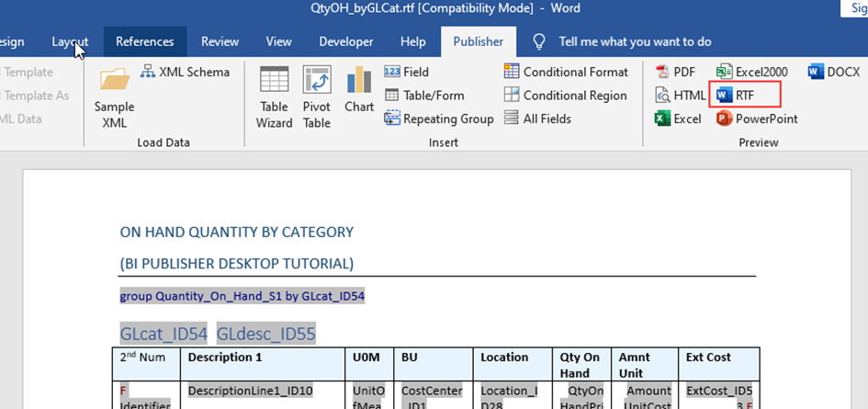Open the Sample XML folder icon
Image resolution: width=868 pixels, height=409 pixels.
tap(115, 79)
